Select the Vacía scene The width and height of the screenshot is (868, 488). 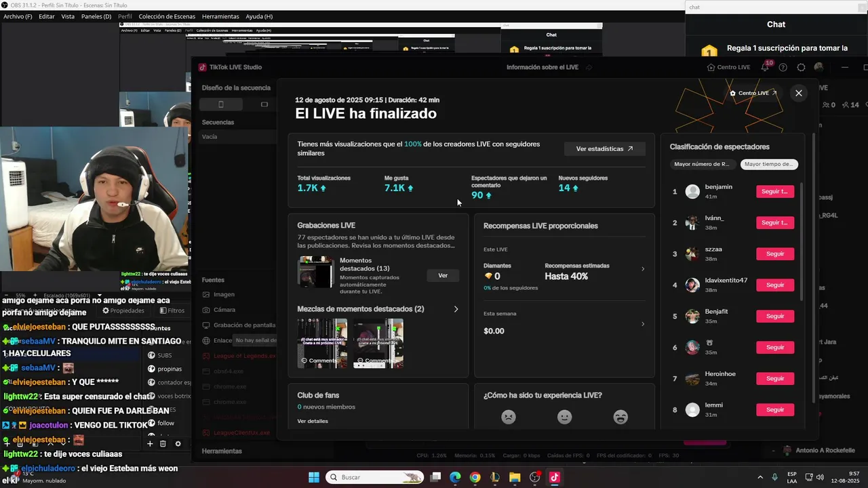(x=237, y=137)
